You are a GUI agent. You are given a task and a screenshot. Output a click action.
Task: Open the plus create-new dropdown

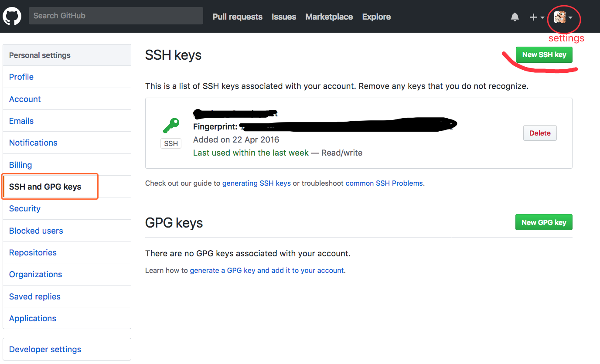coord(537,17)
